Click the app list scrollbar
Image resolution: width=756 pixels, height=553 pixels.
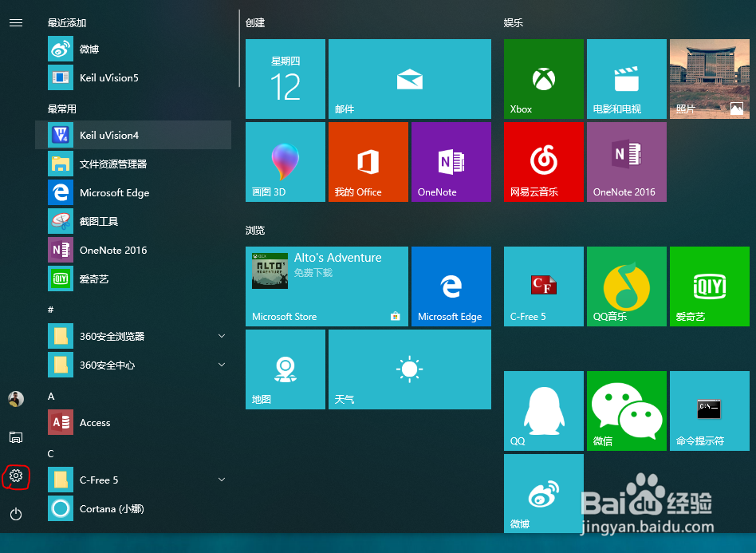point(239,48)
